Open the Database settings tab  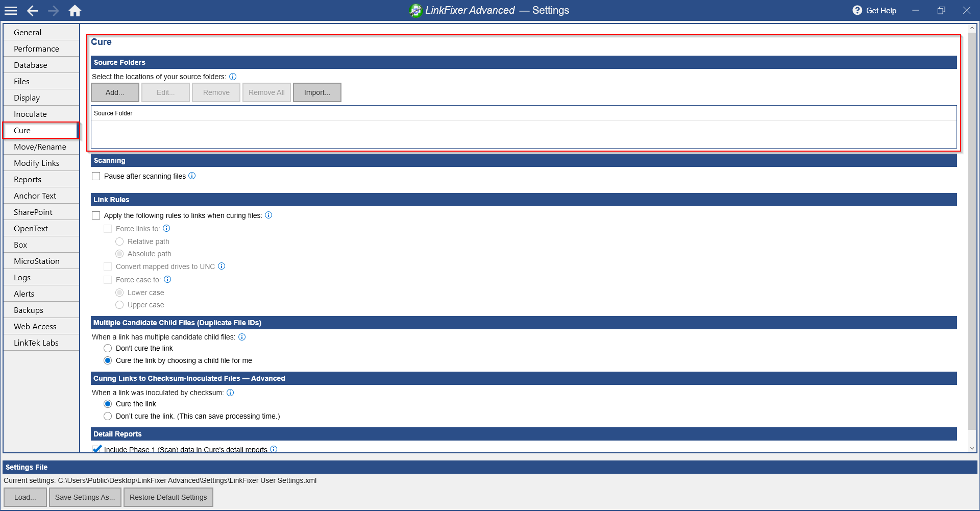[41, 65]
